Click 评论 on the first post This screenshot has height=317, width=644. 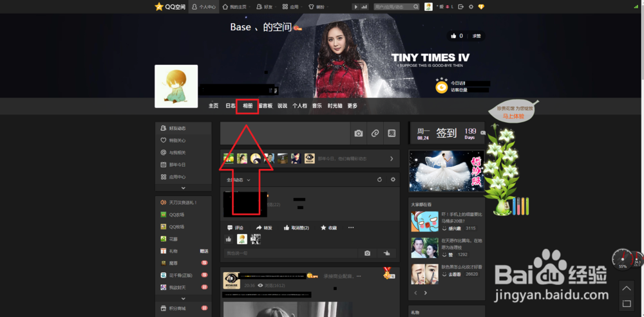235,228
